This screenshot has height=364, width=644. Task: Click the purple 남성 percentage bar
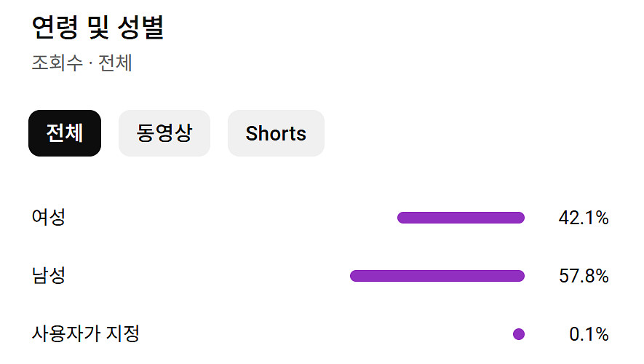[x=437, y=276]
